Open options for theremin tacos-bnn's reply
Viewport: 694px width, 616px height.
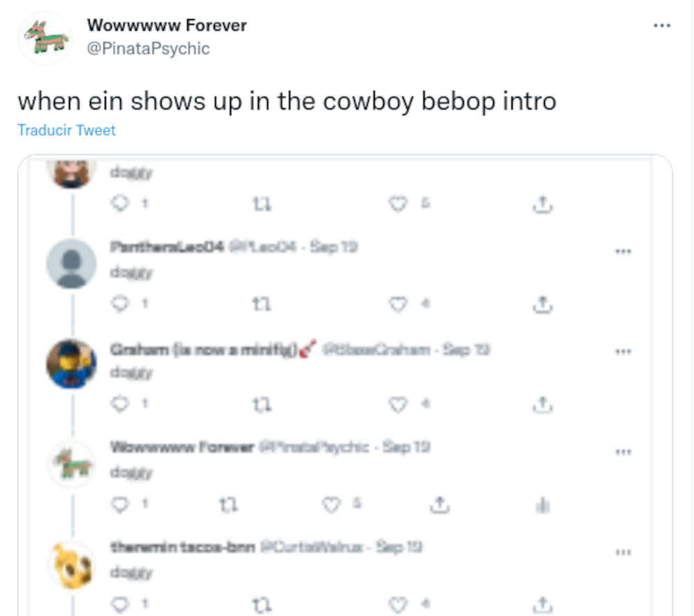coord(623,552)
